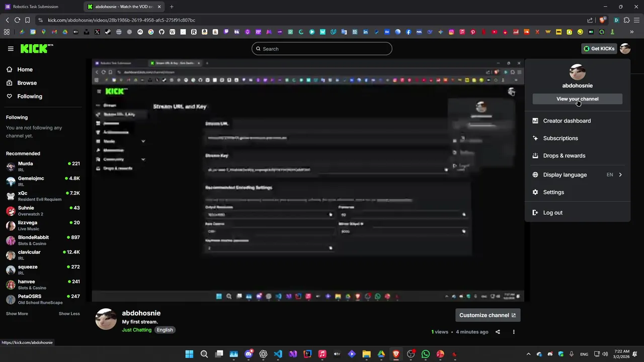Click the address bar share icon
The width and height of the screenshot is (644, 362).
click(x=590, y=20)
